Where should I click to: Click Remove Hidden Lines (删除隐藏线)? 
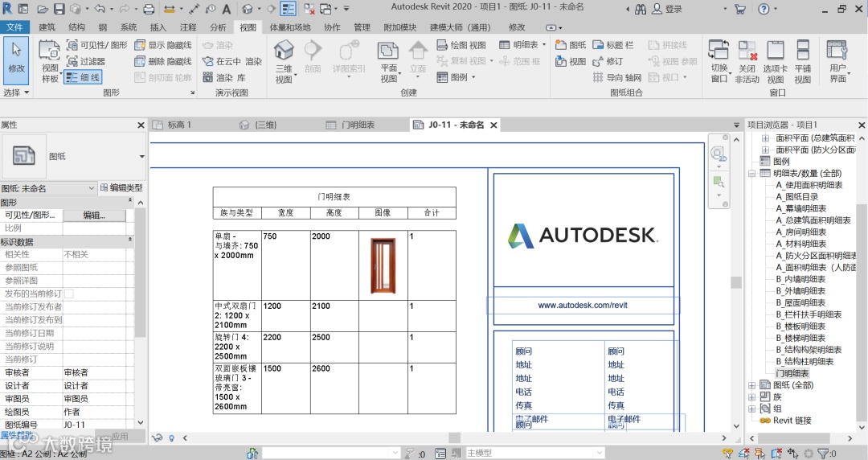162,61
